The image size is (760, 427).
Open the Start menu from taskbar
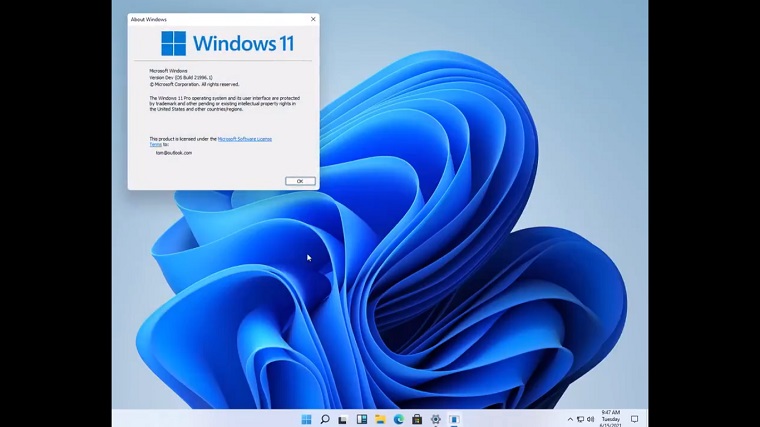[306, 419]
